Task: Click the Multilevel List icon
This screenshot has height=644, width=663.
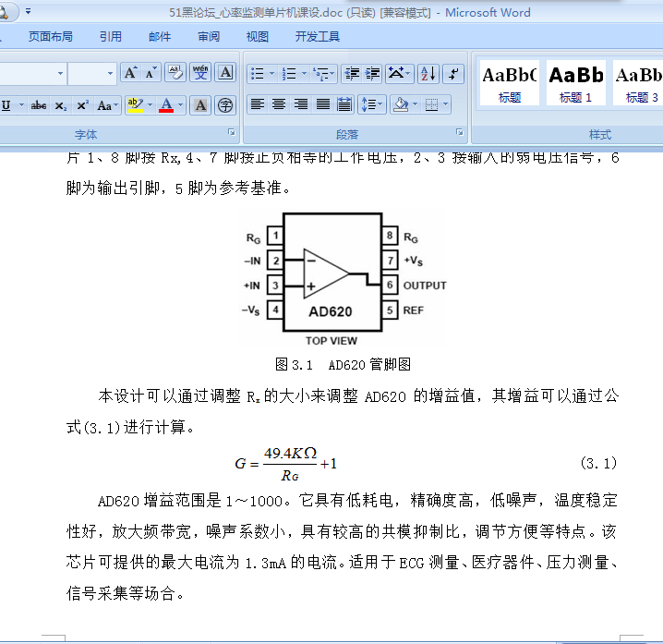Action: pyautogui.click(x=323, y=74)
